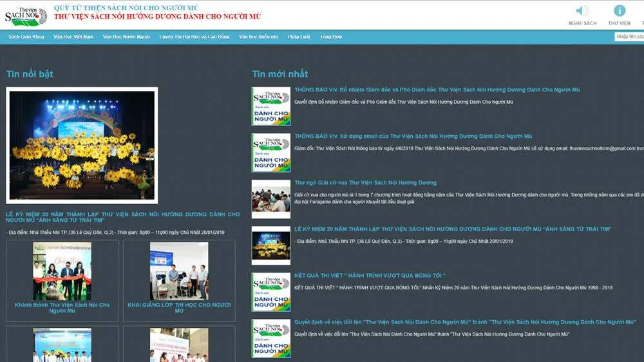Click the book name search field
The width and height of the screenshot is (644, 362).
(x=629, y=37)
